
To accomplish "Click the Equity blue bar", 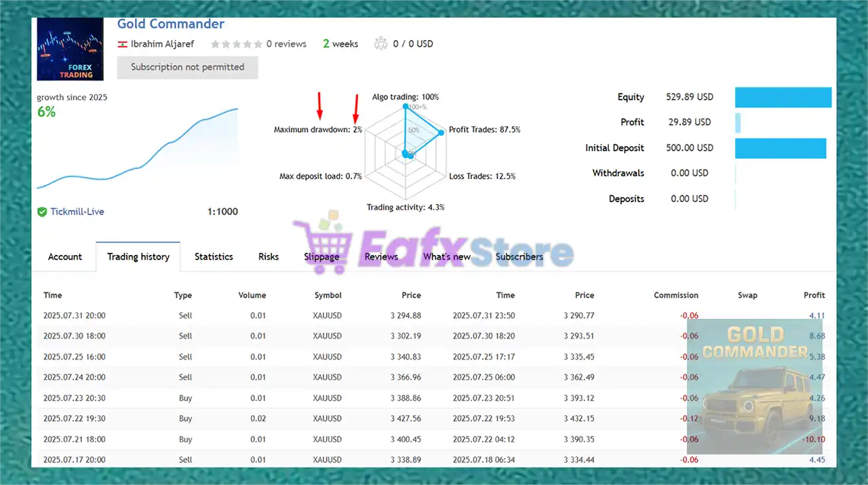I will pos(783,97).
